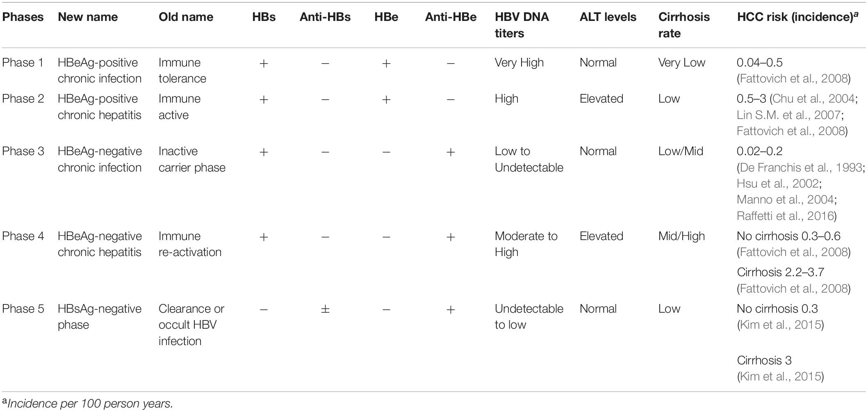Open Raffetti et al., 2016 reference
Screen dimensions: 868x412
[785, 216]
